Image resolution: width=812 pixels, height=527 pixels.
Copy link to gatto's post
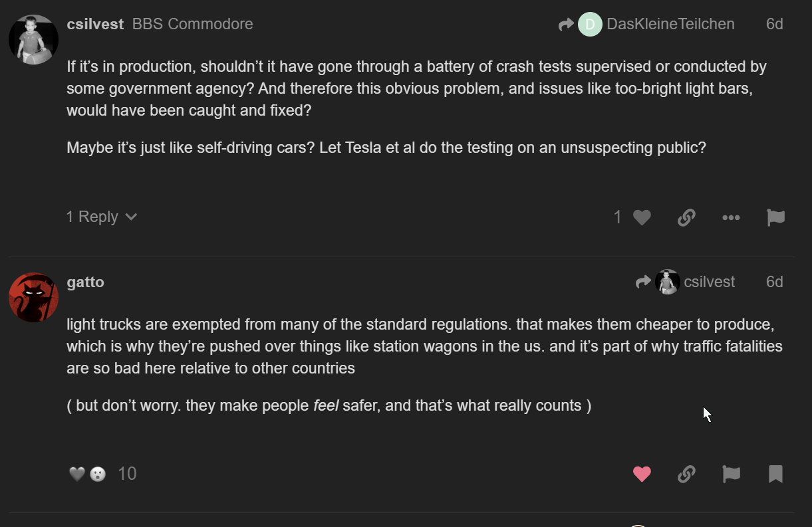point(686,474)
